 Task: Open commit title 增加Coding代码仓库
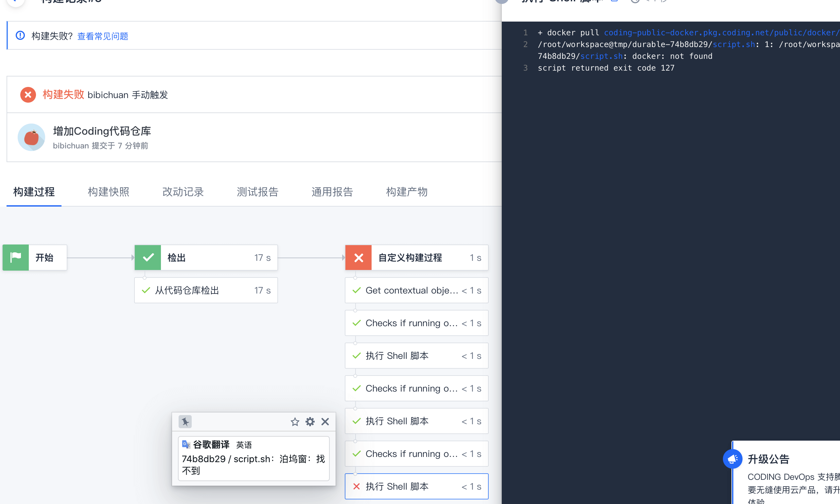[102, 131]
